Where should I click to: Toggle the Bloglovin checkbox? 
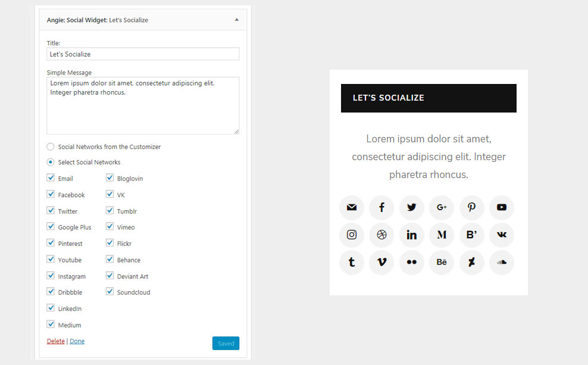click(110, 178)
